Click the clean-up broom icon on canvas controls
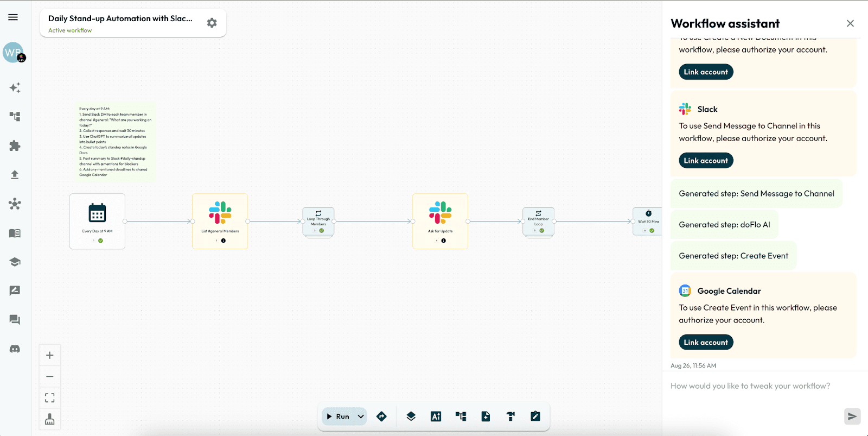This screenshot has width=868, height=436. coord(49,419)
